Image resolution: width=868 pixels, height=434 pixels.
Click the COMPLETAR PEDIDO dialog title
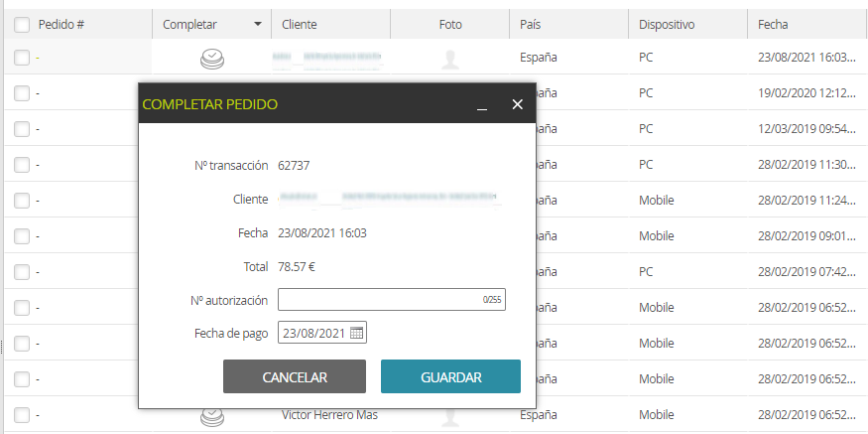pos(209,104)
